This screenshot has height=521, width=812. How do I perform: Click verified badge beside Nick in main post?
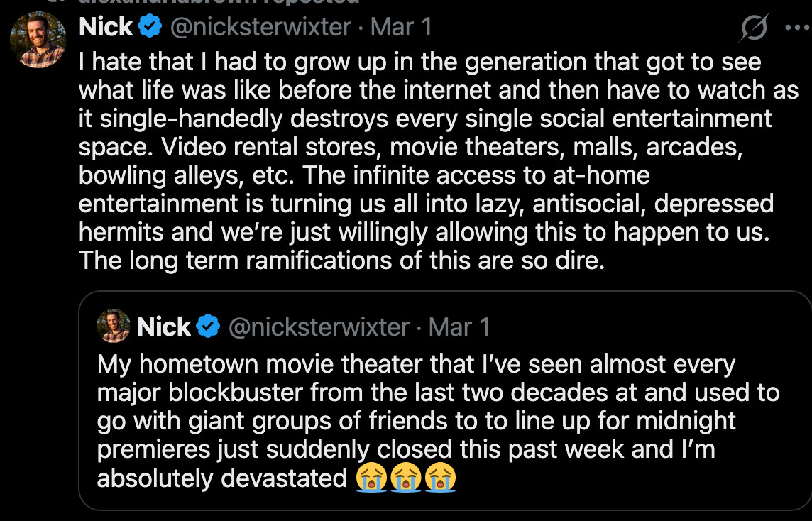point(150,28)
